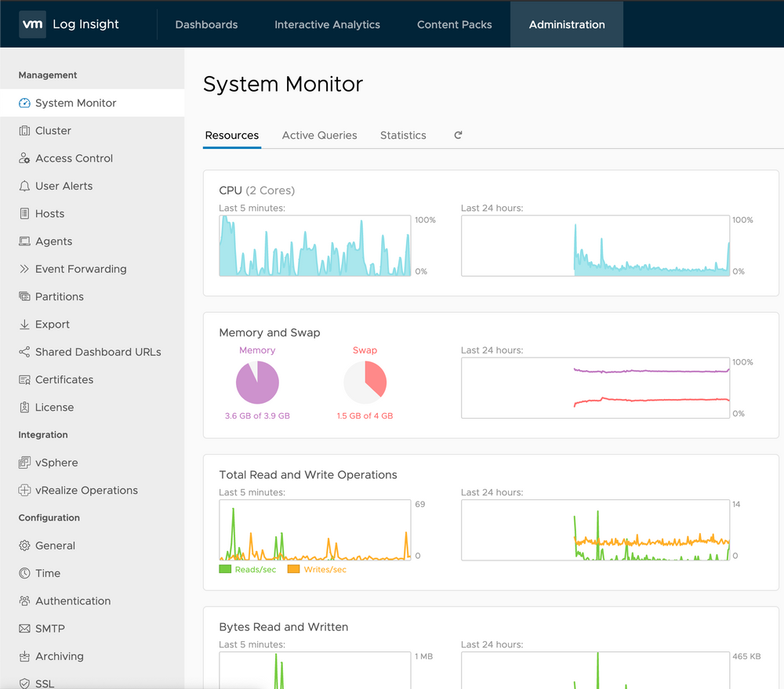The width and height of the screenshot is (784, 689).
Task: Click the green Reads/sec legend swatch
Action: [225, 569]
